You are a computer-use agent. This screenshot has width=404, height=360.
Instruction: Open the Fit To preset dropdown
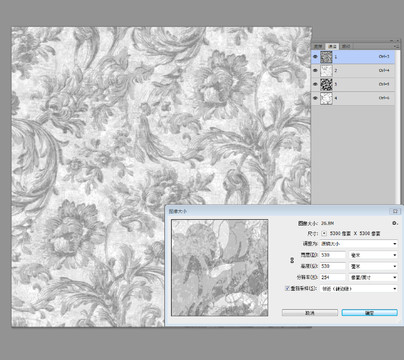point(359,244)
